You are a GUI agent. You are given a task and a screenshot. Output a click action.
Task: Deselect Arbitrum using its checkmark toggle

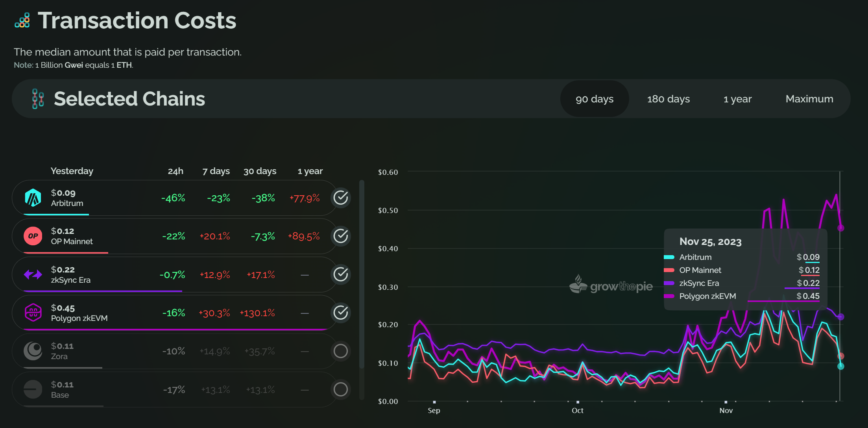coord(341,198)
